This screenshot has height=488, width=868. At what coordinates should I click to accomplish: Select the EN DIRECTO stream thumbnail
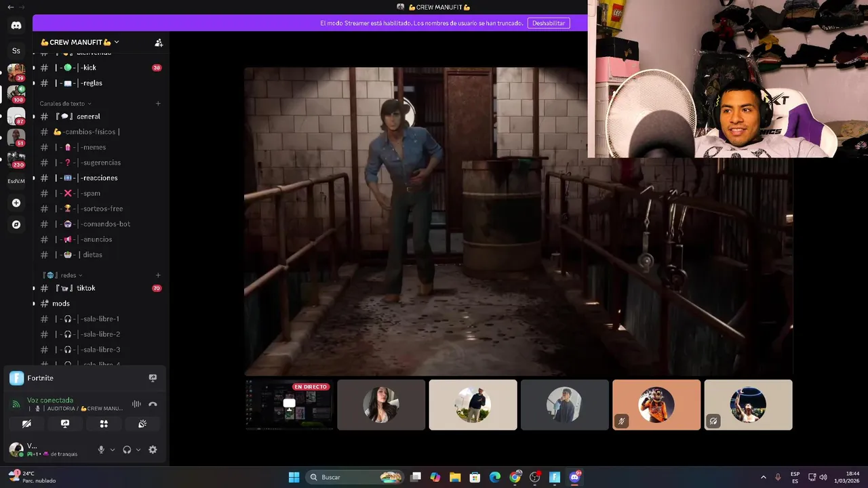pos(290,405)
